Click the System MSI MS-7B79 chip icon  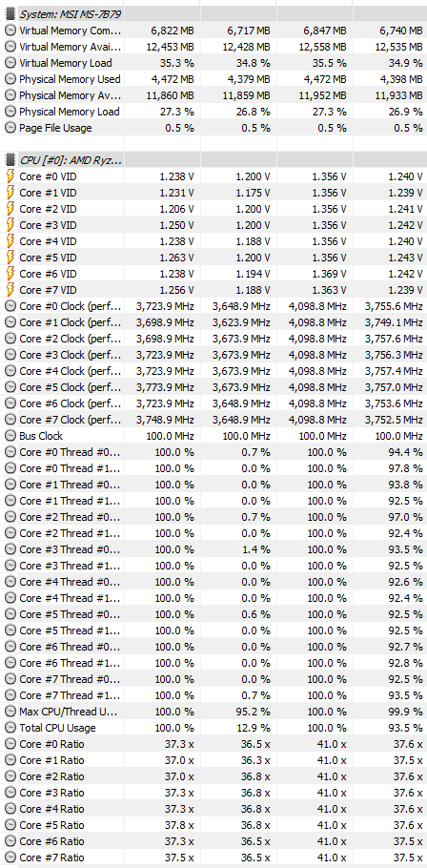[10, 14]
